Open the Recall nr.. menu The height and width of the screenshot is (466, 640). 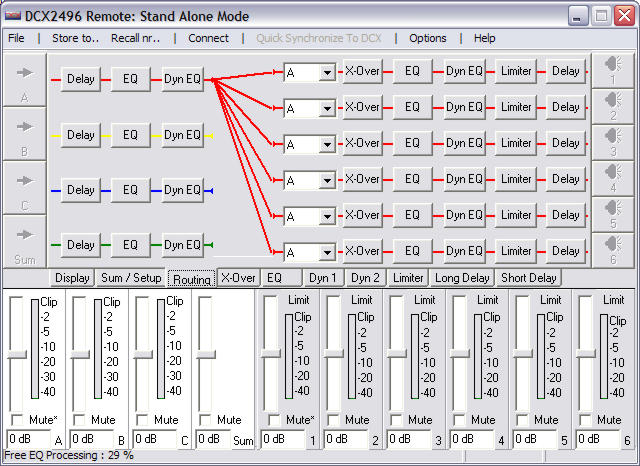[x=136, y=38]
